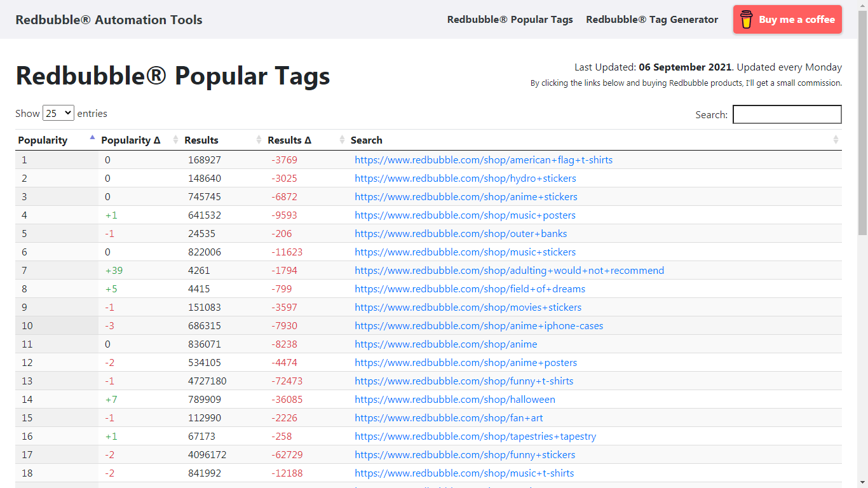Screen dimensions: 868x488
Task: Click Buy me a coffee button
Action: [787, 19]
